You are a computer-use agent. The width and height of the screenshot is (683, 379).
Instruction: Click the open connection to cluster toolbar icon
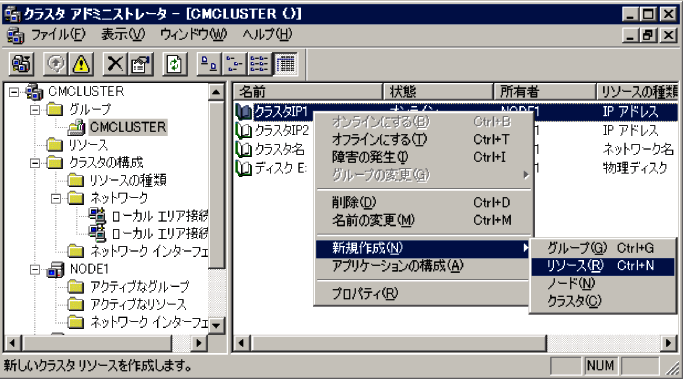pyautogui.click(x=21, y=64)
